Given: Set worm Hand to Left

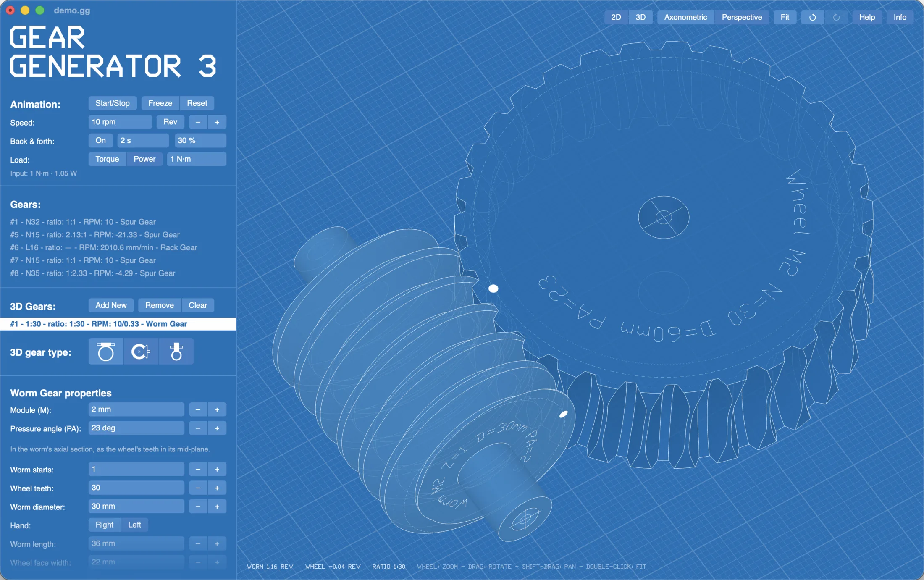Looking at the screenshot, I should 134,525.
